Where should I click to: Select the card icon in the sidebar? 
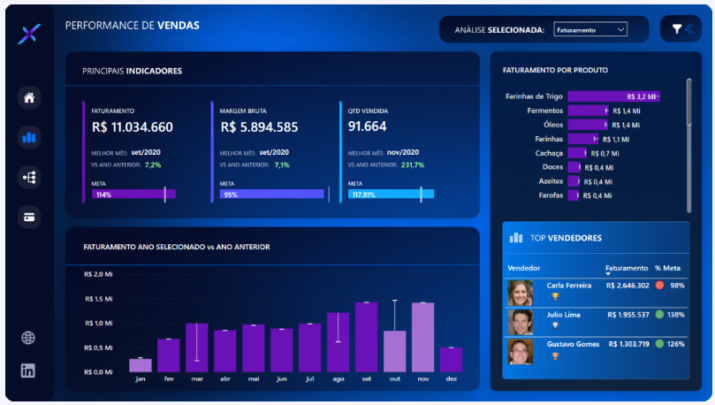pos(29,216)
